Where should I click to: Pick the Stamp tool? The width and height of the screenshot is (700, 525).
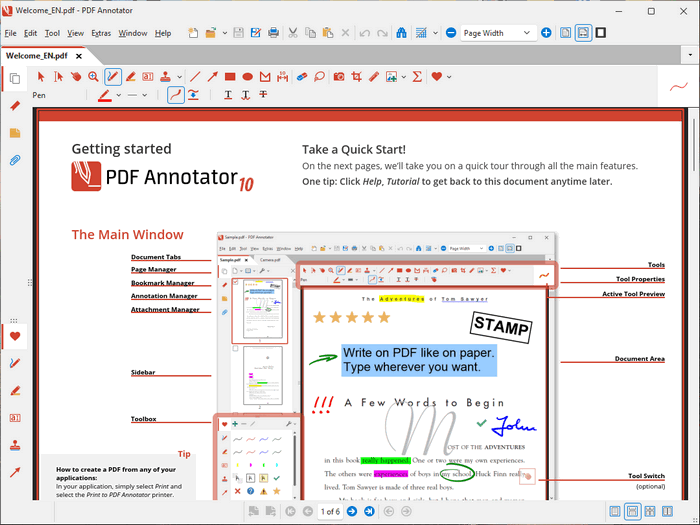pos(165,77)
